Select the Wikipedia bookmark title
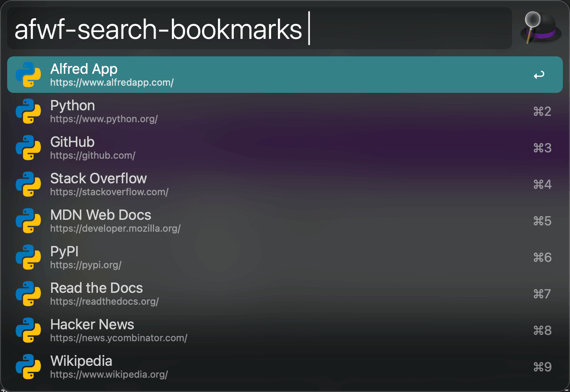Viewport: 570px width, 392px height. pyautogui.click(x=81, y=361)
